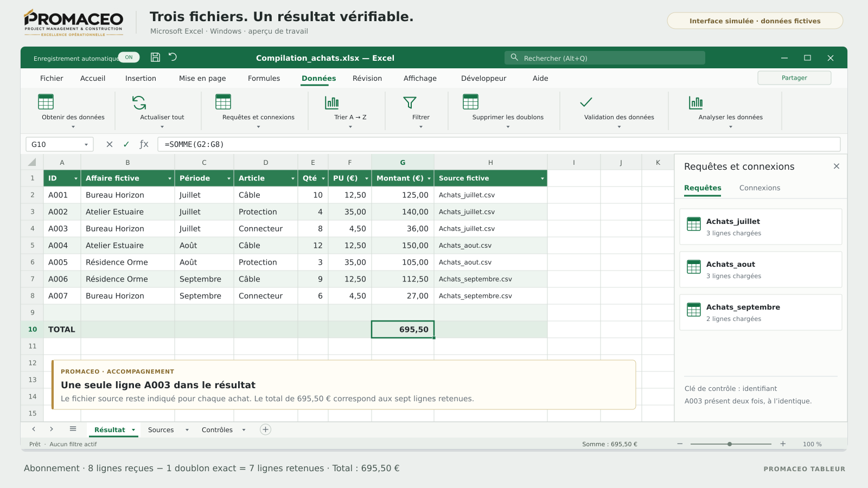Open the all-sheets list icon
The image size is (868, 488).
point(73,429)
